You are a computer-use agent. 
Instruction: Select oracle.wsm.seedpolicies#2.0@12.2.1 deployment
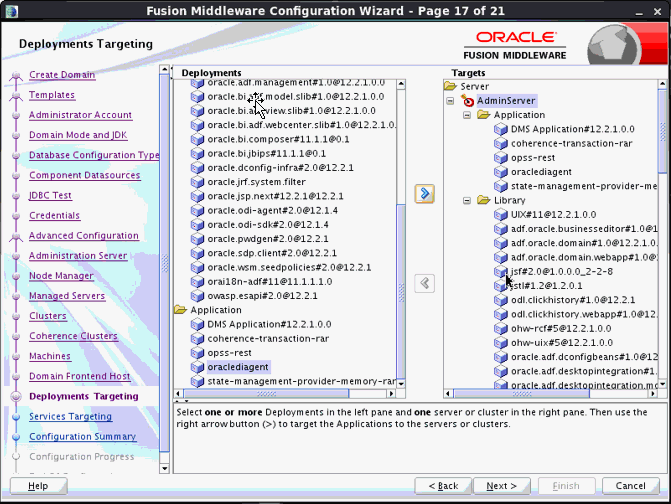(x=289, y=267)
